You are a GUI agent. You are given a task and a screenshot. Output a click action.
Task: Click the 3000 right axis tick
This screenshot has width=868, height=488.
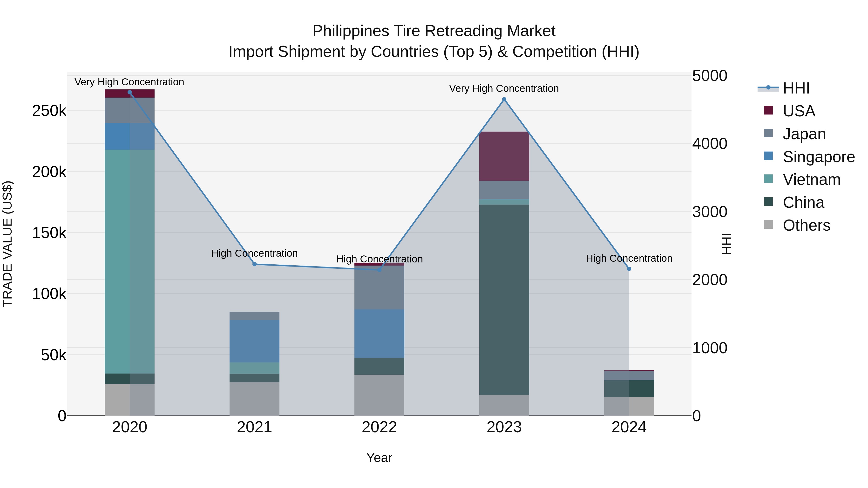710,212
